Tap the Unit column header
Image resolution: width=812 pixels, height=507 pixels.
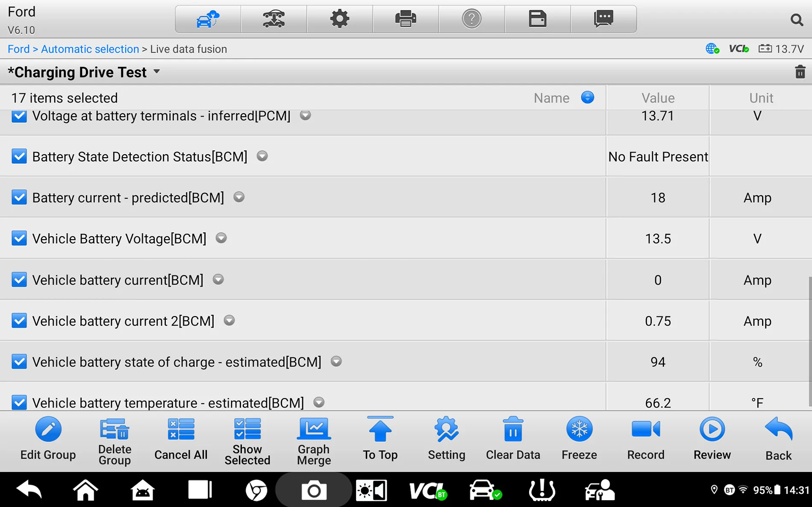click(x=761, y=98)
